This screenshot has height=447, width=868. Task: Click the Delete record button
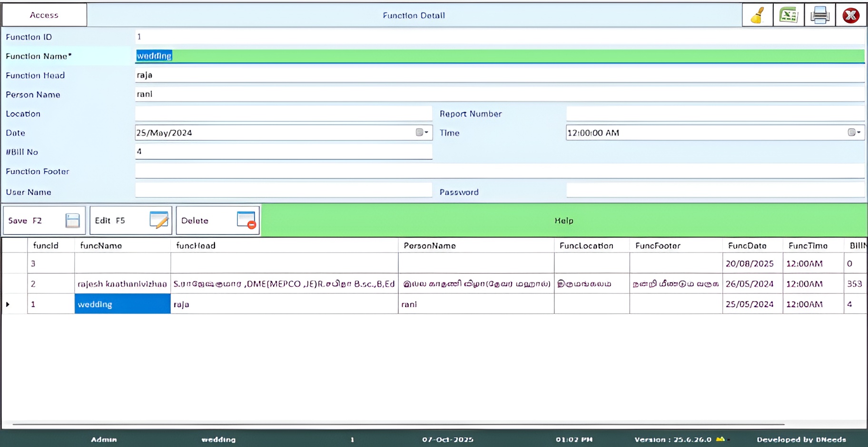[217, 221]
